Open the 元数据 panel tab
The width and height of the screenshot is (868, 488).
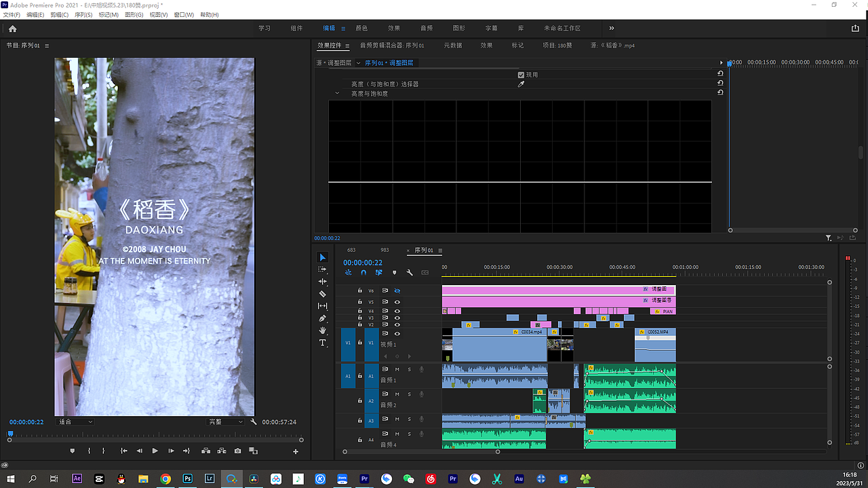(x=453, y=45)
